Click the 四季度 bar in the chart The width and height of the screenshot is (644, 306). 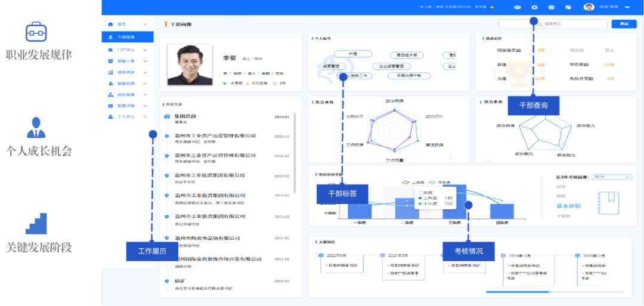click(x=502, y=212)
